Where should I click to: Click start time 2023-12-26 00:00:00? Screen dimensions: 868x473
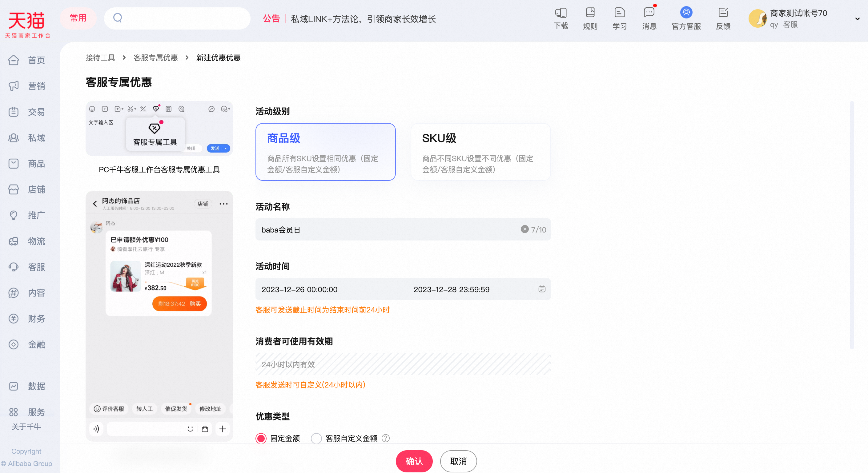299,289
